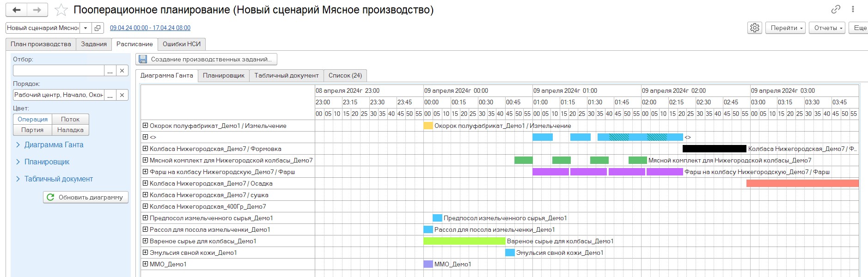Toggle the Наладка color mode
This screenshot has height=277, width=868.
[70, 130]
